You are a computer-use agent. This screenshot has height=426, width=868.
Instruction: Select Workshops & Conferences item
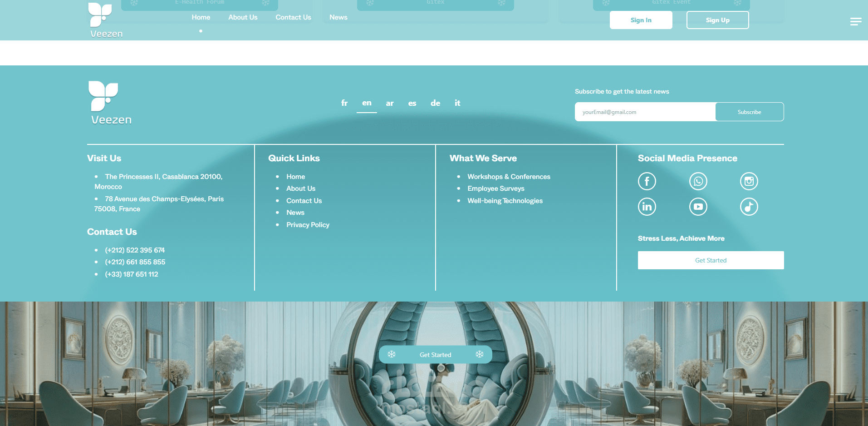[509, 177]
